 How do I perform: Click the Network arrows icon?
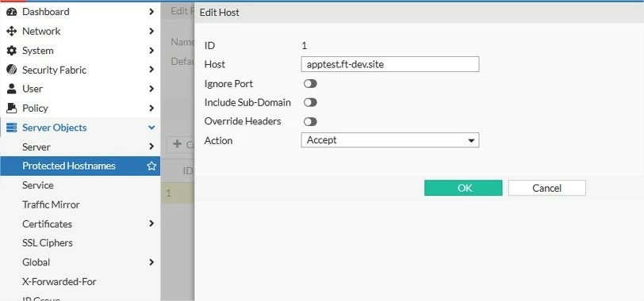click(11, 31)
